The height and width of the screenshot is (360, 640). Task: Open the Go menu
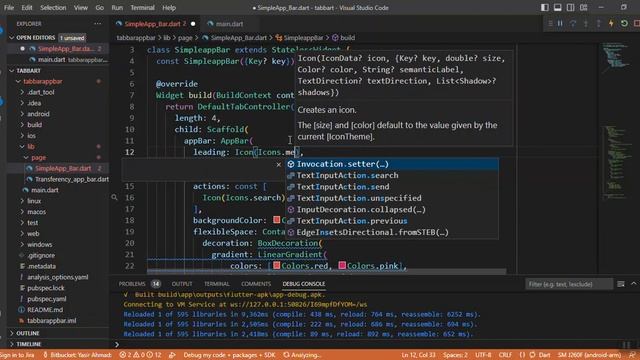click(x=99, y=7)
